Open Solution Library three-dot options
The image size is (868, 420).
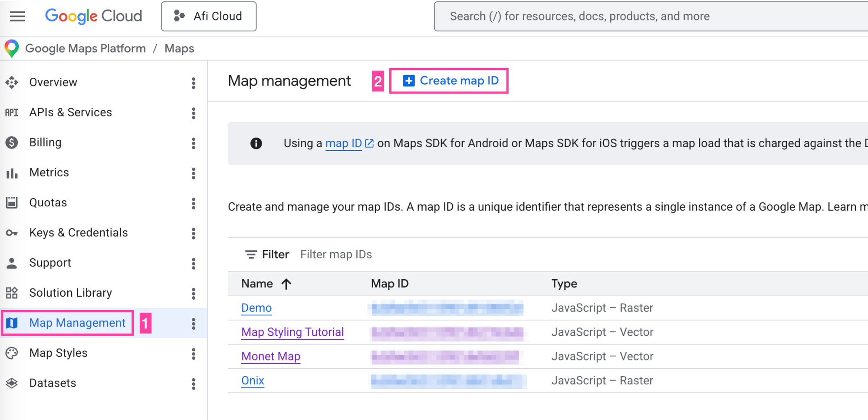(194, 294)
